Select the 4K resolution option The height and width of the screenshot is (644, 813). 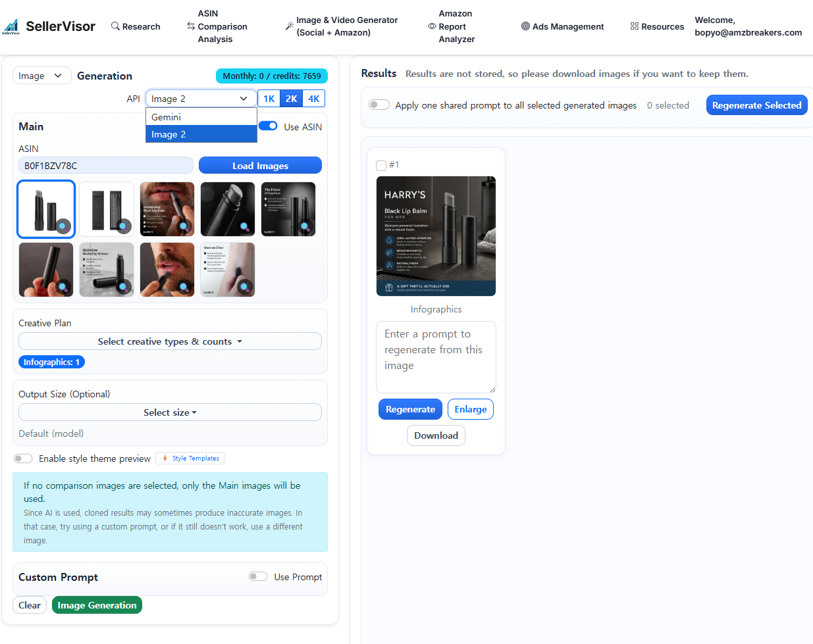314,99
